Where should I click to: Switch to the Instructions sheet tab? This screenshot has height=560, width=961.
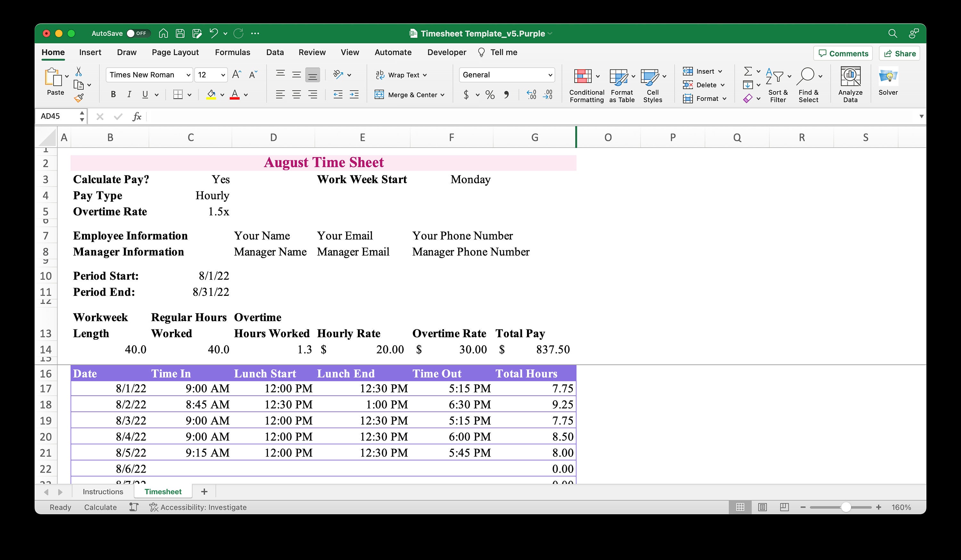103,492
